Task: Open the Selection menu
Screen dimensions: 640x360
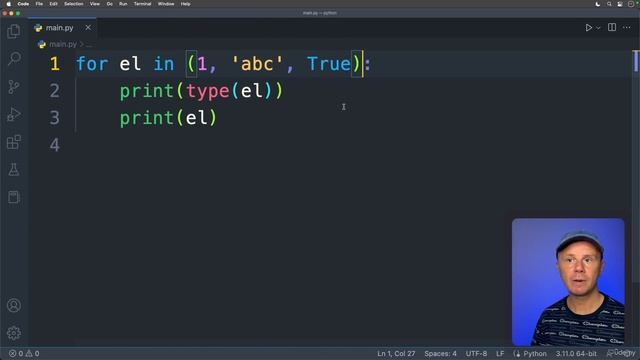Action: click(73, 4)
